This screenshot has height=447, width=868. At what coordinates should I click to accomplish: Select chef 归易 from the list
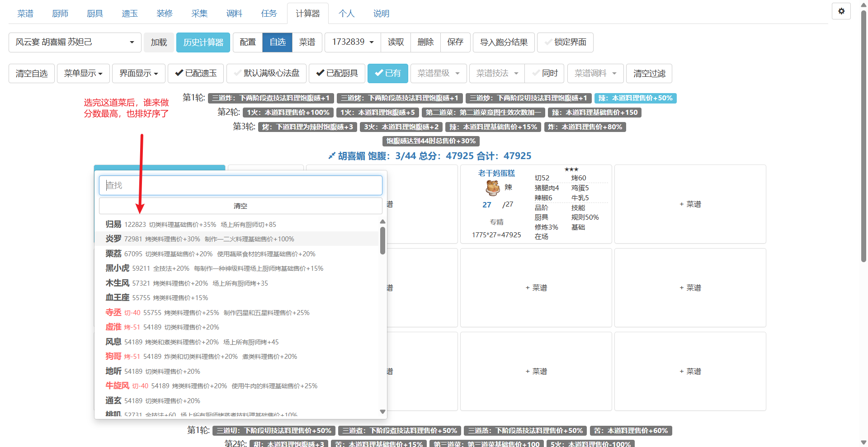coord(113,225)
